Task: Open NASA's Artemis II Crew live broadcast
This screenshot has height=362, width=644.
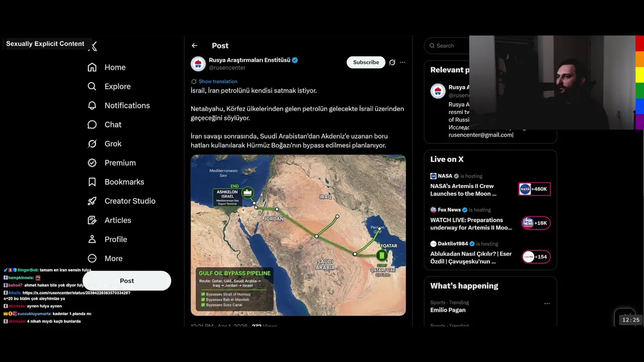Action: 463,190
